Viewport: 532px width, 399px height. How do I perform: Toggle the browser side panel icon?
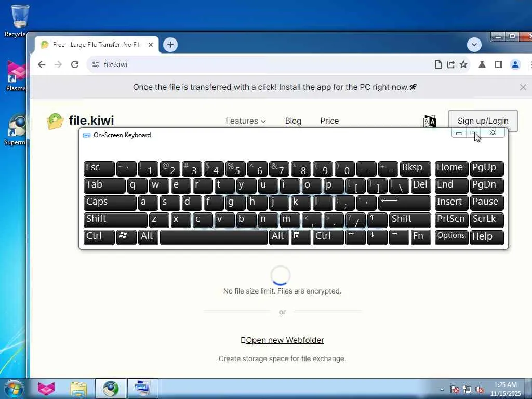tap(498, 64)
